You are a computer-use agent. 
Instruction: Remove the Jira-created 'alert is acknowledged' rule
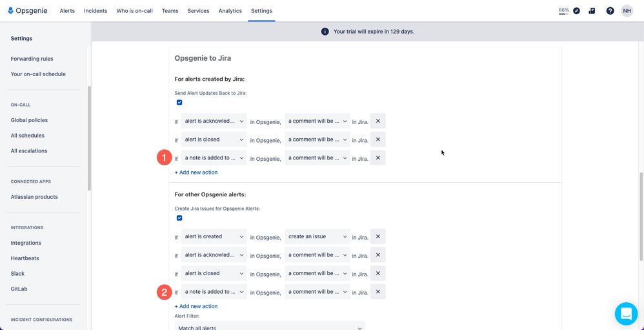tap(378, 121)
